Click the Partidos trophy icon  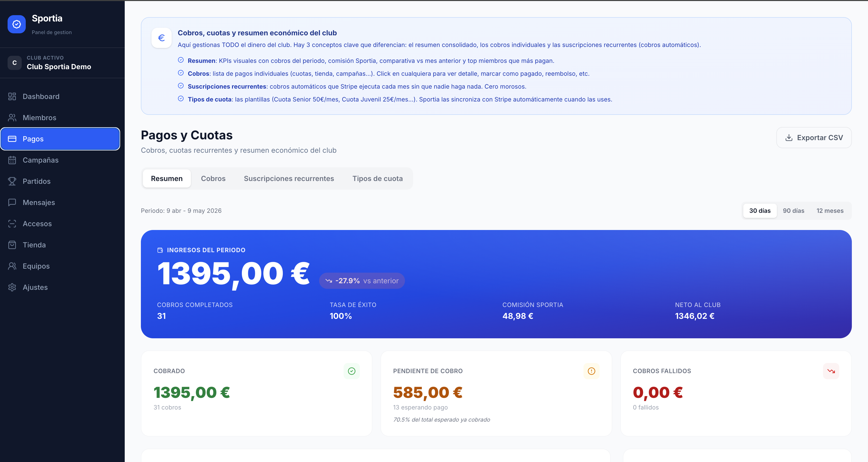[x=12, y=181]
